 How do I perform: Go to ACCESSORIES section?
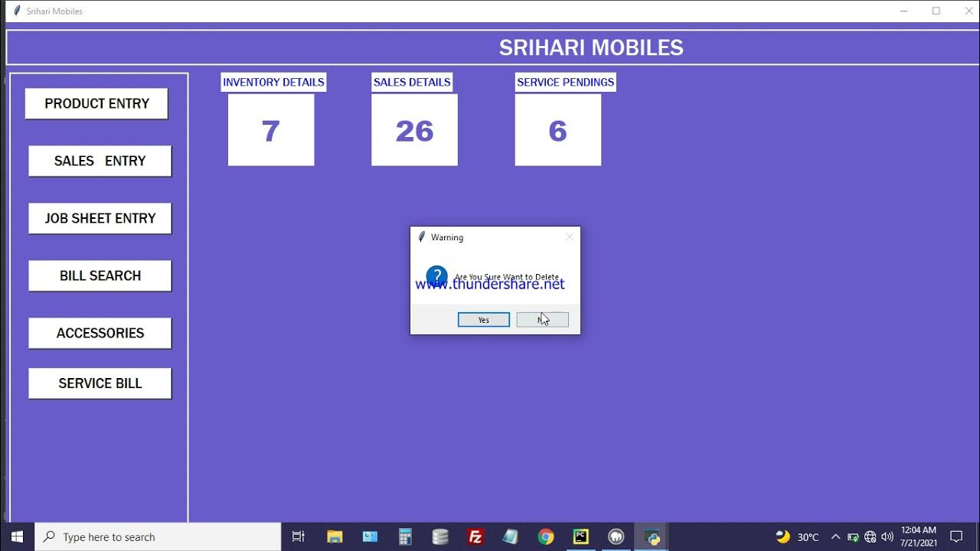click(100, 333)
